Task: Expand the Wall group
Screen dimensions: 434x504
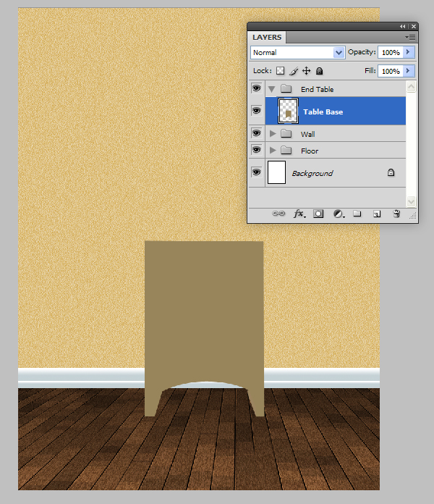Action: (x=273, y=134)
